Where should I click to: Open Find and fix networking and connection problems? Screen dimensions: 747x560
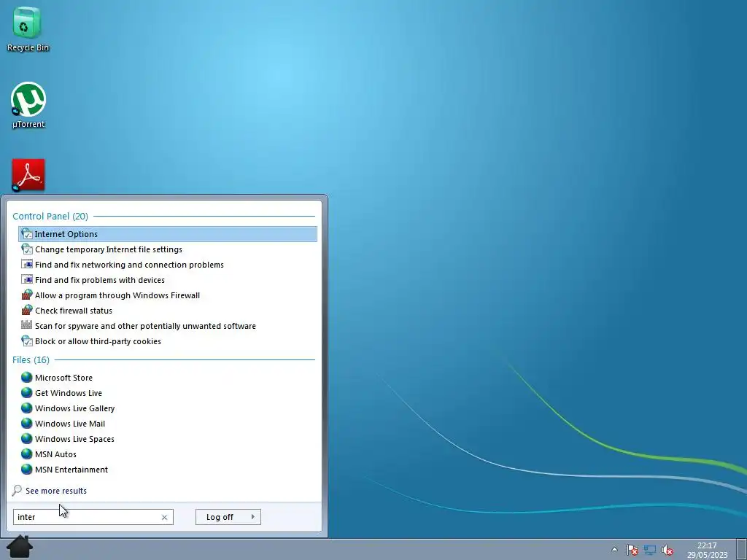click(x=168, y=264)
